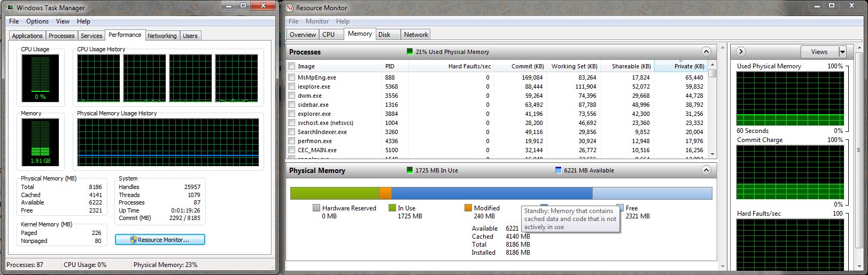Click the CPU Usage gauge in Task Manager
Screen dimensions: 868x275
(41, 78)
